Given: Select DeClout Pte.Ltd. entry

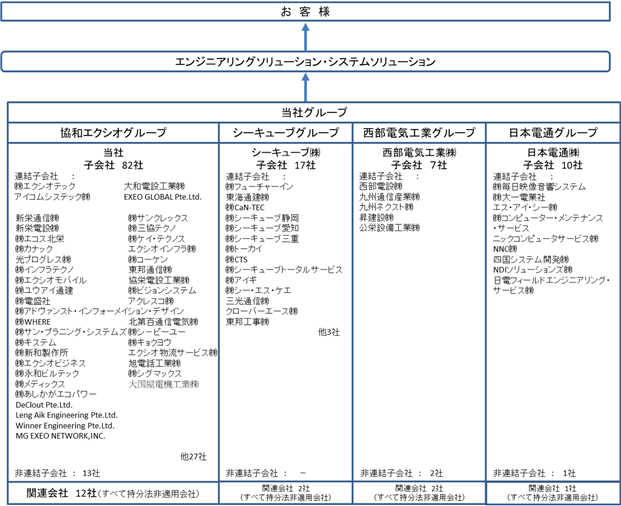Looking at the screenshot, I should [44, 405].
